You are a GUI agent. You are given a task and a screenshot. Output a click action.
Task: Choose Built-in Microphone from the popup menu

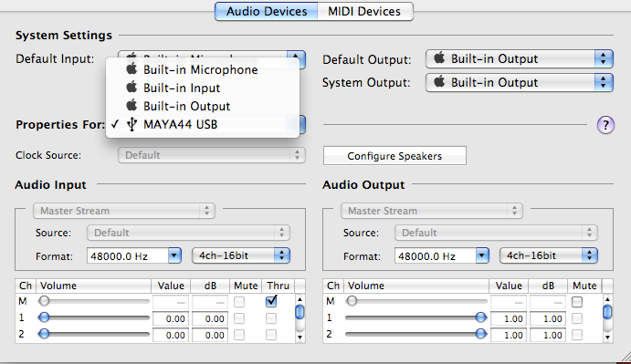point(203,69)
